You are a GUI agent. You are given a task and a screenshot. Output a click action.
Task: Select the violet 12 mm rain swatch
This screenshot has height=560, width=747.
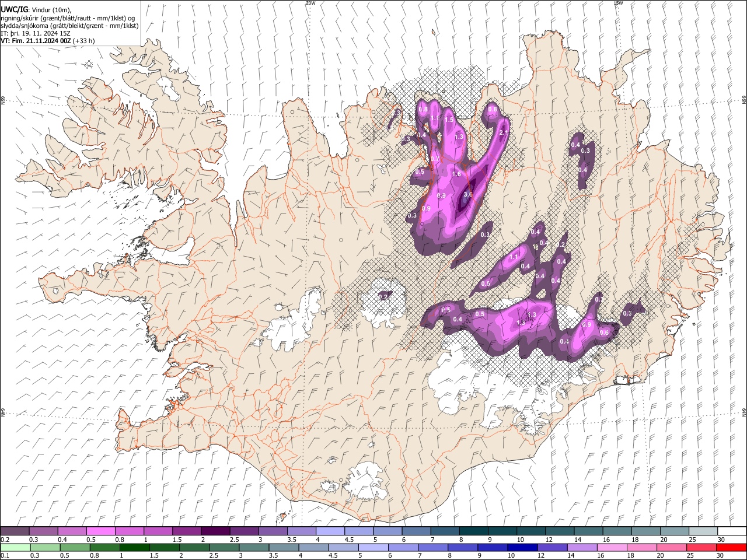[552, 547]
